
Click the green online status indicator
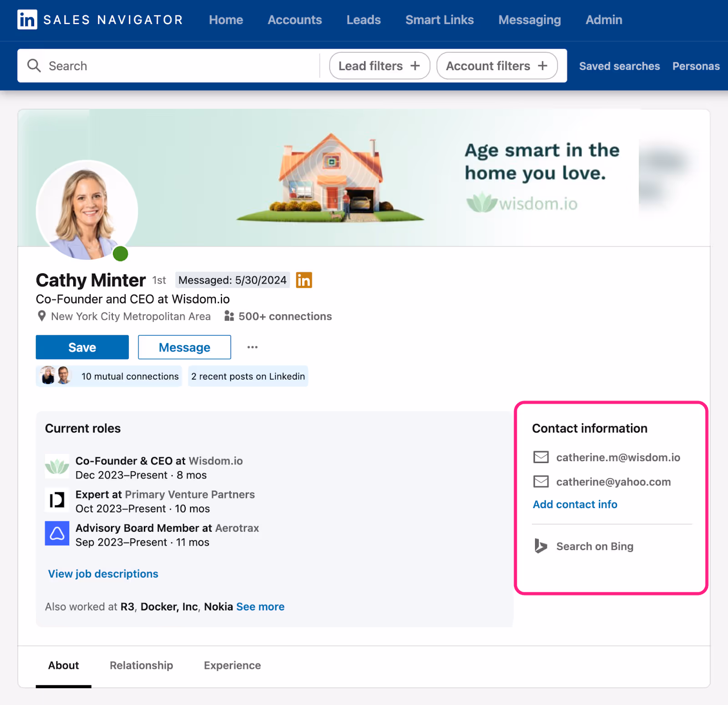click(121, 254)
